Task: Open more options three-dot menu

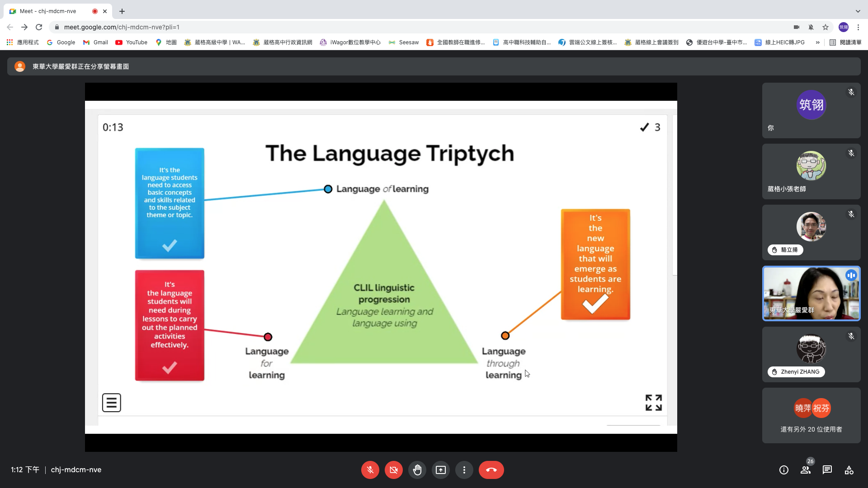Action: click(464, 470)
